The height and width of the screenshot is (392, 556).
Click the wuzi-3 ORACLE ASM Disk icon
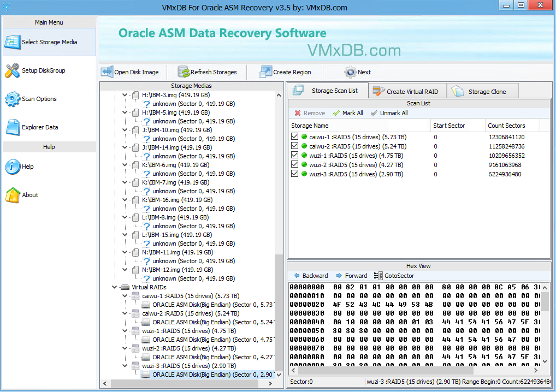click(146, 375)
